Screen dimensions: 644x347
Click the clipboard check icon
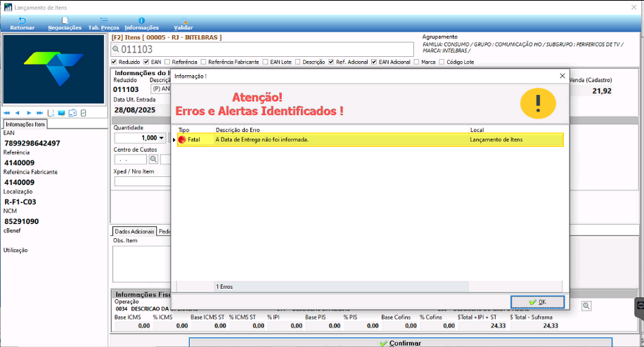click(x=84, y=113)
